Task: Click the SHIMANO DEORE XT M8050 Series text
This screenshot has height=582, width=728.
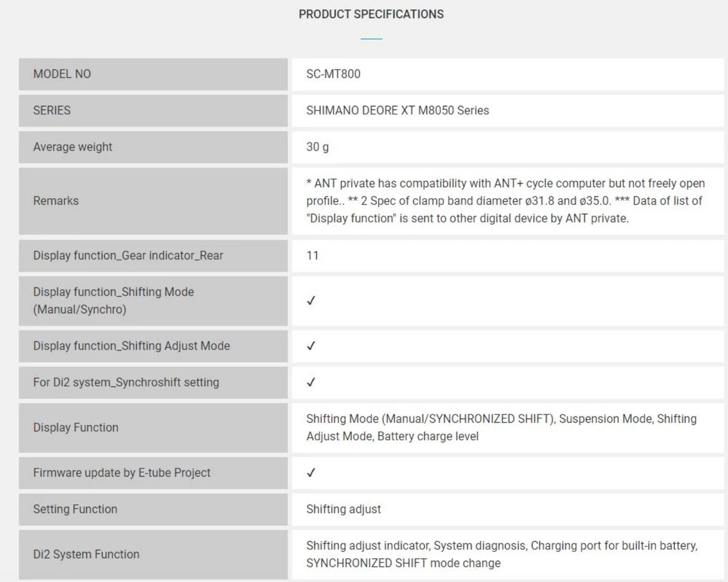Action: click(398, 110)
